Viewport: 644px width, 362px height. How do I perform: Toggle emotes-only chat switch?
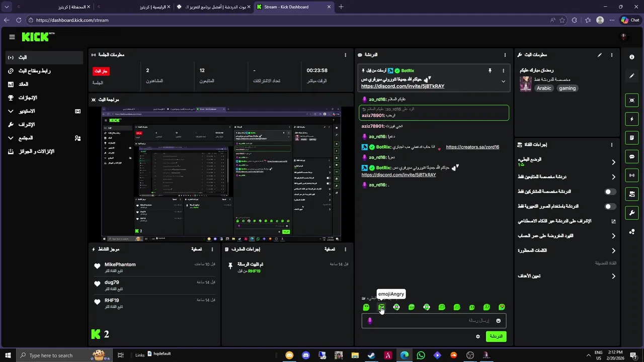click(610, 206)
